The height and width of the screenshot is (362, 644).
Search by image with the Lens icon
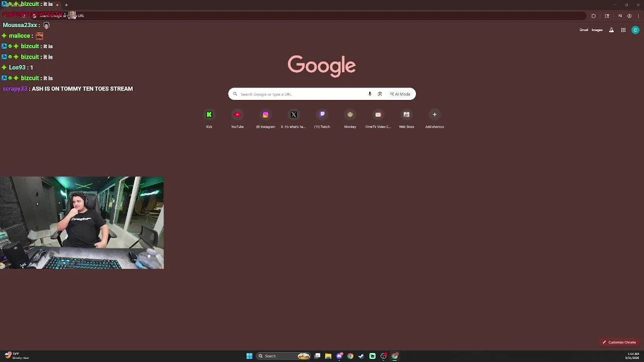380,94
